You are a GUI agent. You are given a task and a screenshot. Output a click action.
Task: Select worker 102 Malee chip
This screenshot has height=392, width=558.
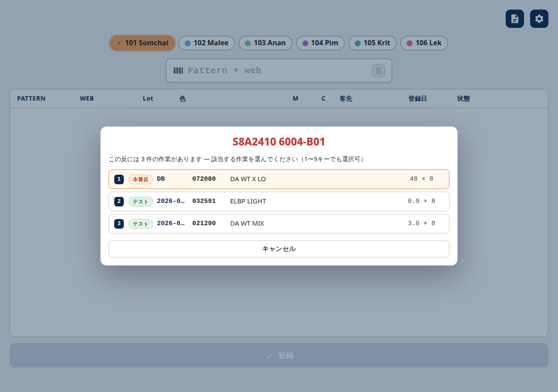207,43
